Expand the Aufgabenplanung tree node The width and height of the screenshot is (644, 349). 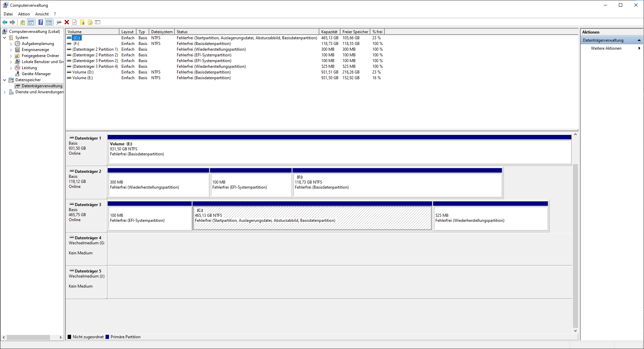[11, 44]
